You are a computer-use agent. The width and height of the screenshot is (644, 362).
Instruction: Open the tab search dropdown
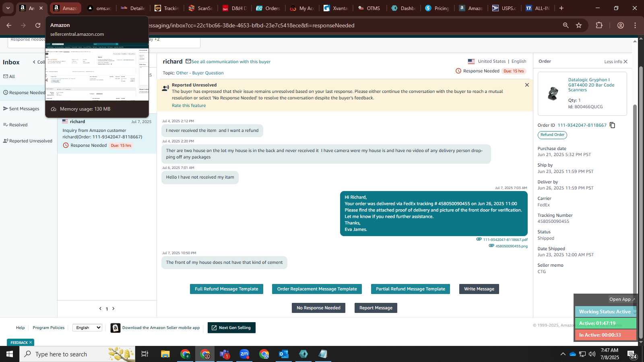[8, 8]
